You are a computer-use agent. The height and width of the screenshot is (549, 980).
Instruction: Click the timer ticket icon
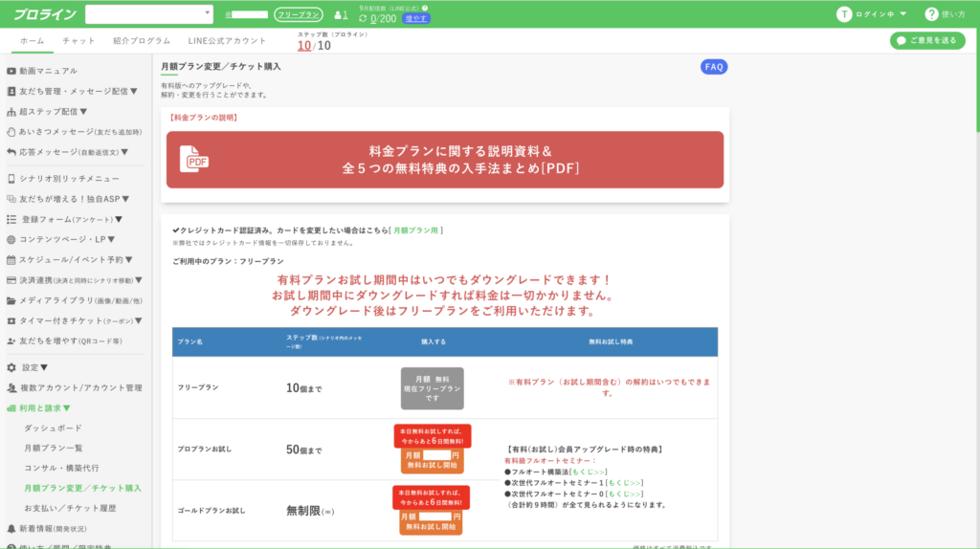point(11,321)
